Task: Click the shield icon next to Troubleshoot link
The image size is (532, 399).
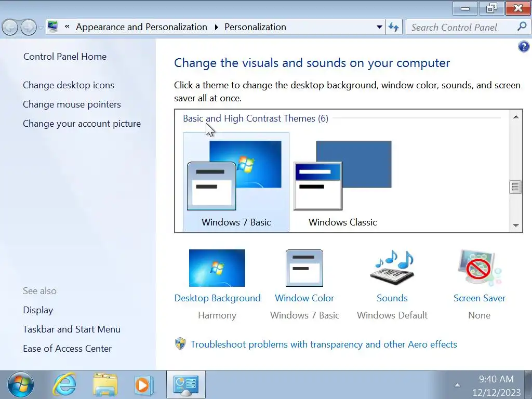Action: 180,344
